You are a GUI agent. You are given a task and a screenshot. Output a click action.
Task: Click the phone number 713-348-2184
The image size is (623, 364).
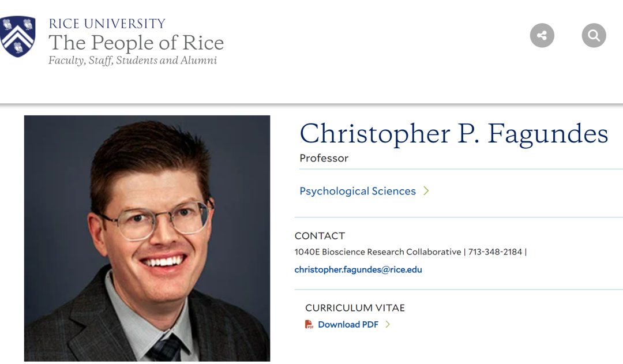coord(495,252)
